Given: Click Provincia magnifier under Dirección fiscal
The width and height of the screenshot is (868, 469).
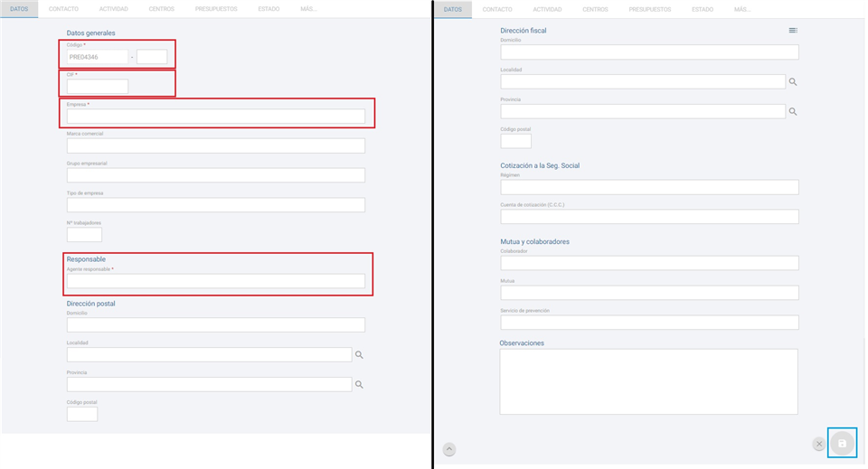Looking at the screenshot, I should coord(793,112).
